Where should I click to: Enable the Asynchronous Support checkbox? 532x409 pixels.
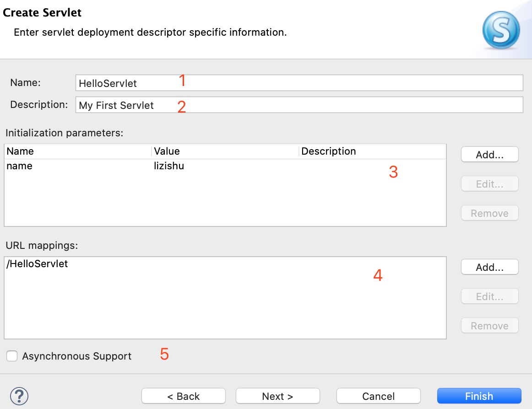(12, 356)
